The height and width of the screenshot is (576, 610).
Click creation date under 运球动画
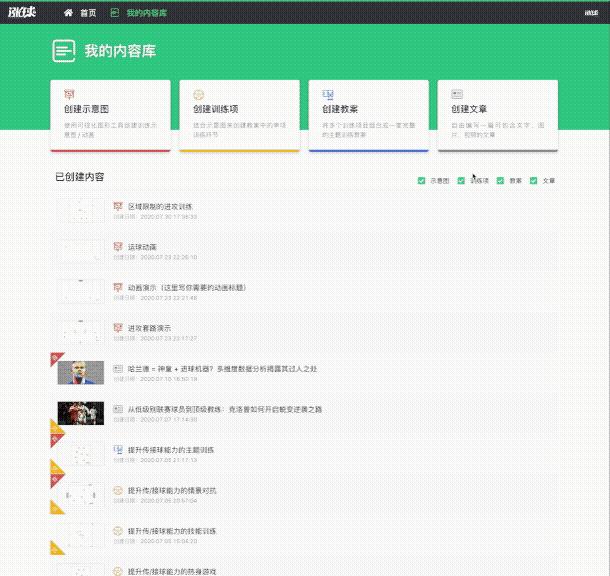coord(155,257)
